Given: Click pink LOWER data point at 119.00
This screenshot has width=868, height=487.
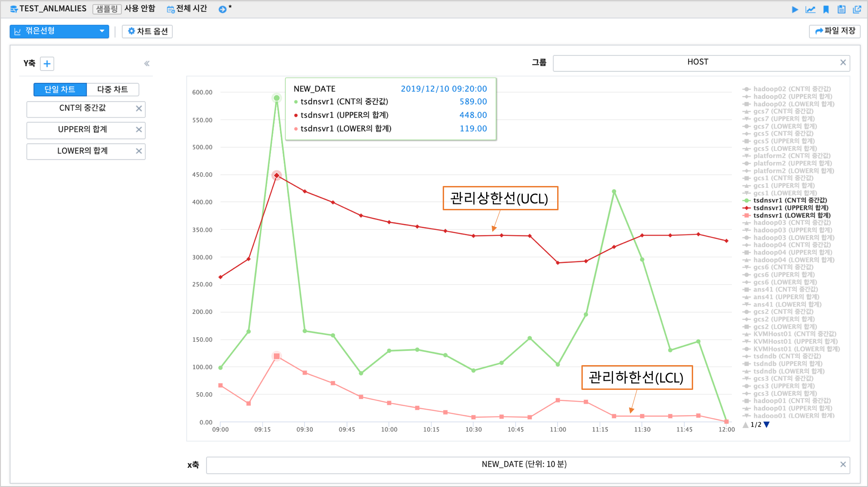Looking at the screenshot, I should 277,356.
